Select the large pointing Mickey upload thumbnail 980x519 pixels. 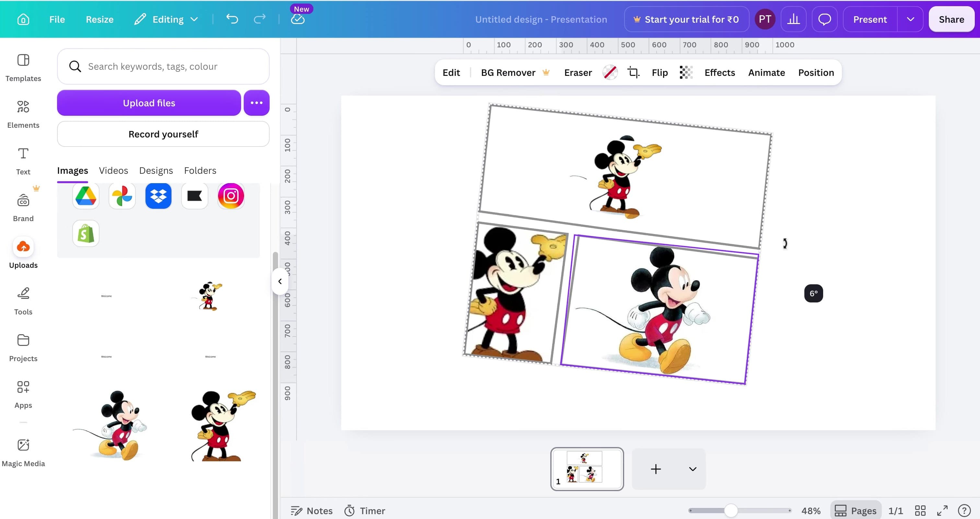(x=224, y=426)
